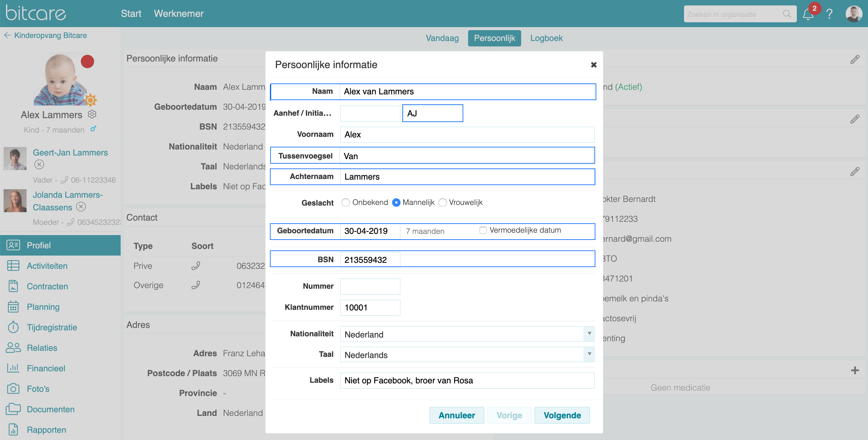Click the Planning calendar icon
Image resolution: width=868 pixels, height=440 pixels.
pos(13,306)
